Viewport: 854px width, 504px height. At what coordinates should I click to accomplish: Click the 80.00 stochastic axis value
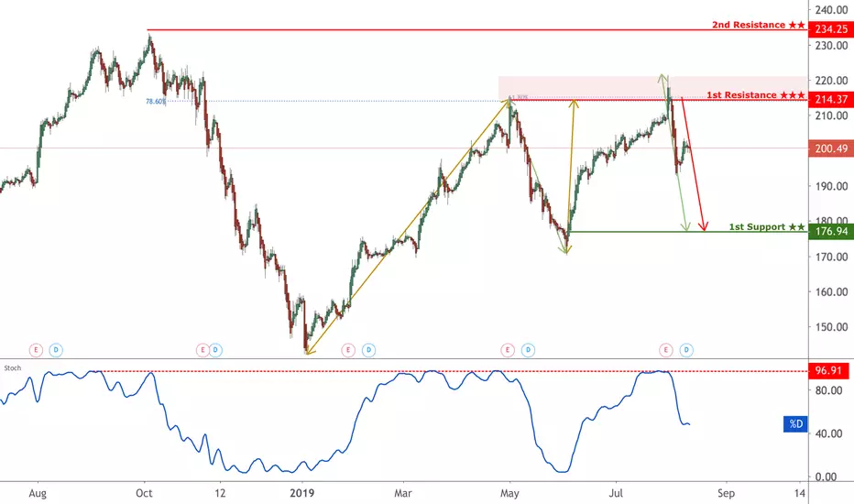click(829, 390)
